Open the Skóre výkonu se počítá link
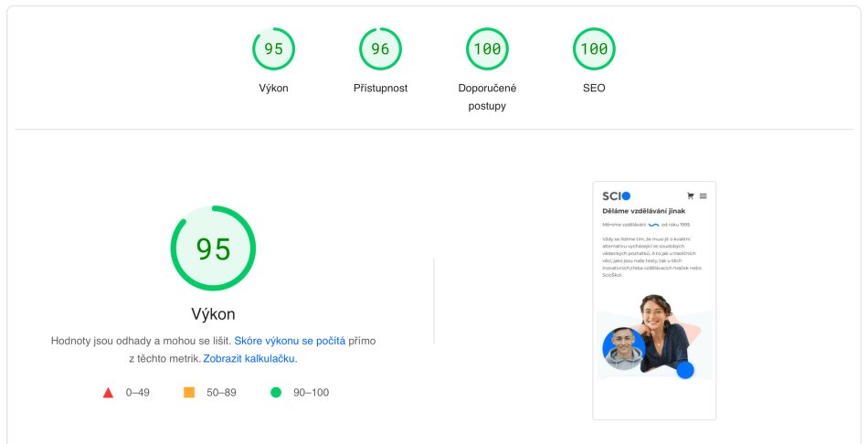The width and height of the screenshot is (868, 444). pos(290,341)
